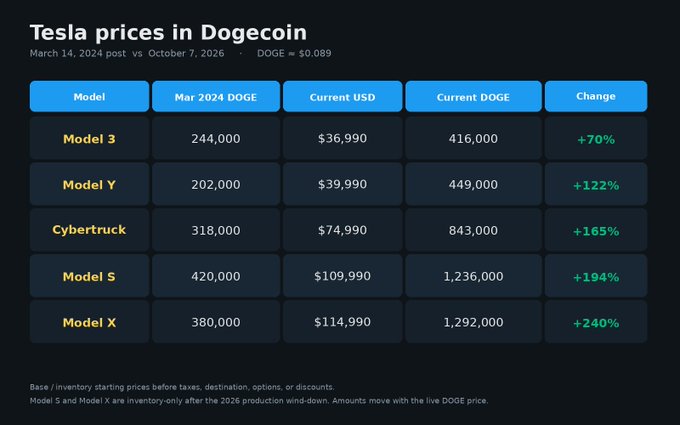Click the Change column header

click(596, 96)
